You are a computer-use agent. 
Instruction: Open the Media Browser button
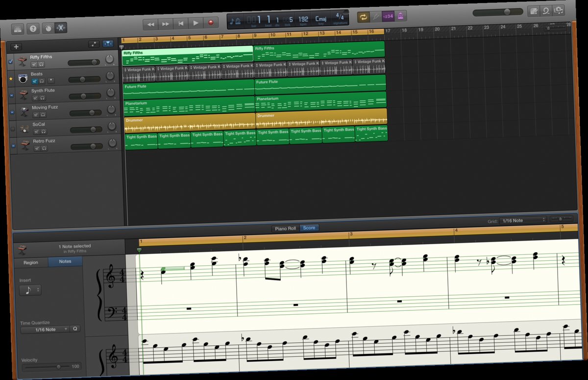tap(558, 10)
